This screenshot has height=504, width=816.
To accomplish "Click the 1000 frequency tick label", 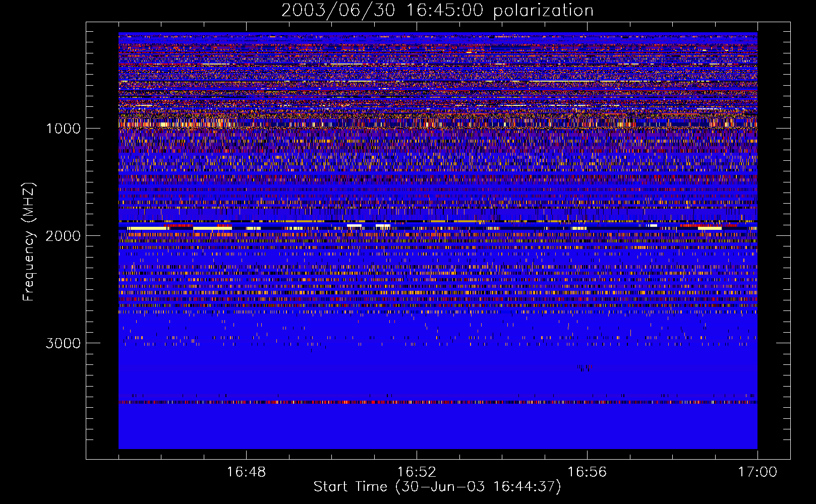I will [63, 129].
